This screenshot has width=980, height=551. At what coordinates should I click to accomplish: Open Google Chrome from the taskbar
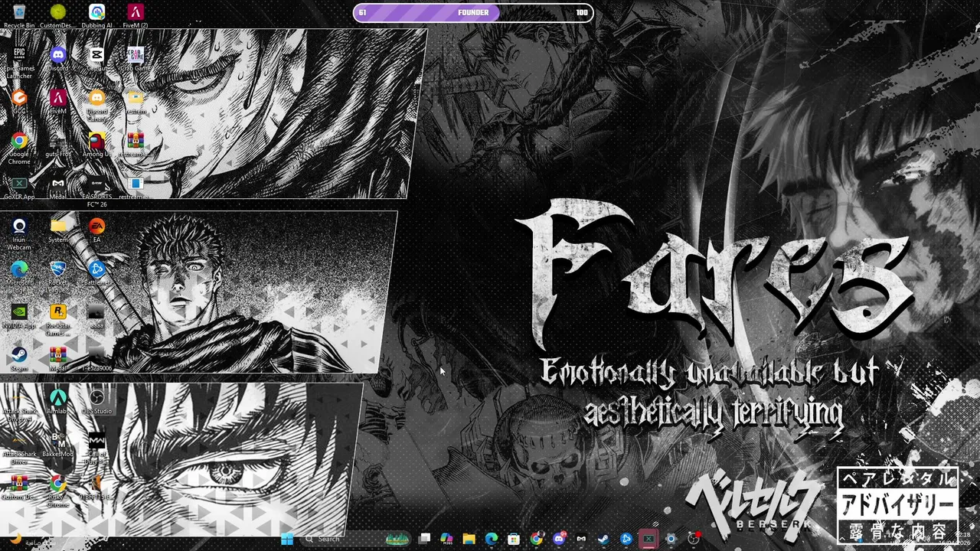[x=536, y=539]
